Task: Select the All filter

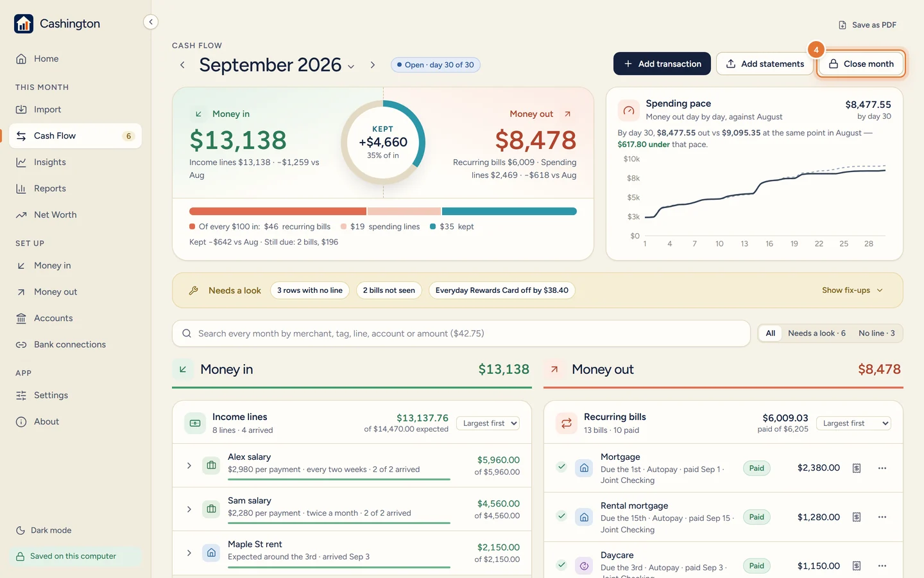Action: (x=770, y=333)
